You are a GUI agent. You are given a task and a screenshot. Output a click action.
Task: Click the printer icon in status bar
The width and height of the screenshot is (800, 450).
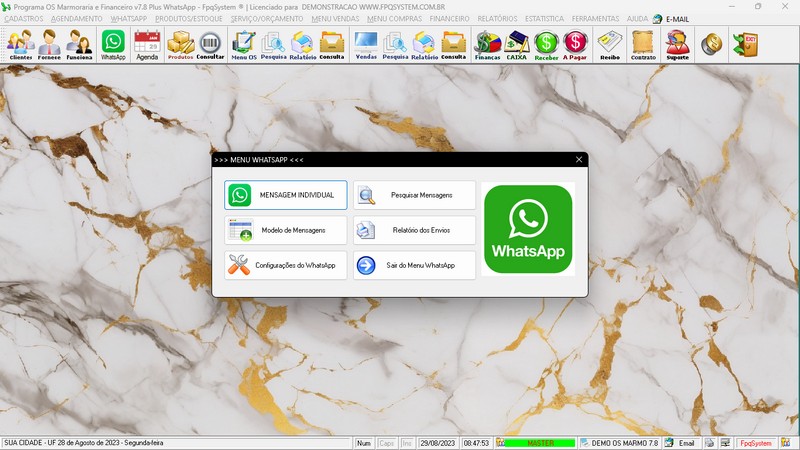710,443
